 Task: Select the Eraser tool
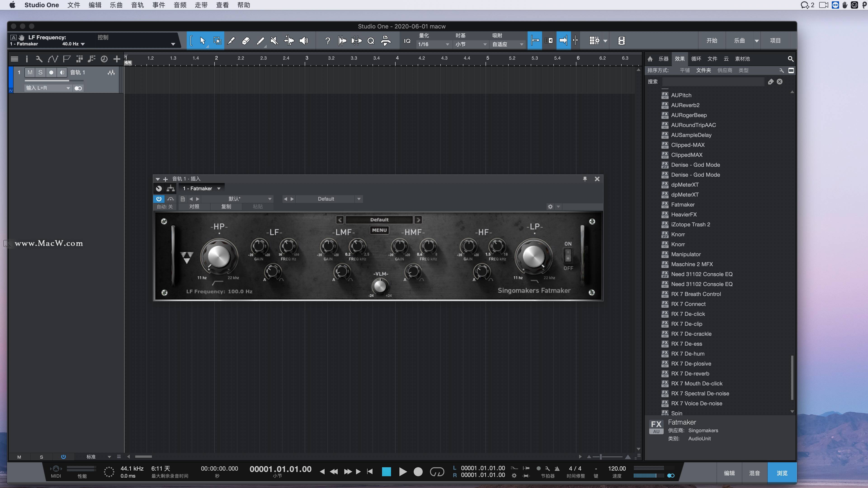(246, 41)
